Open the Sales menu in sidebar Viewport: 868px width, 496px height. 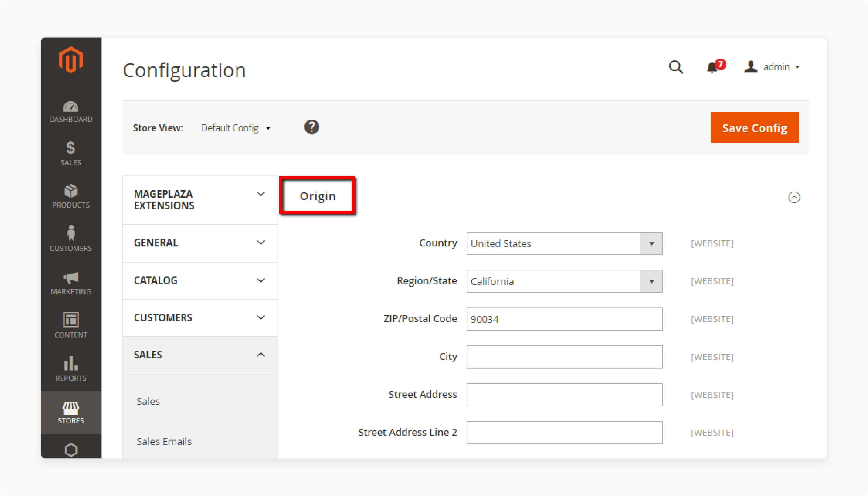(71, 153)
